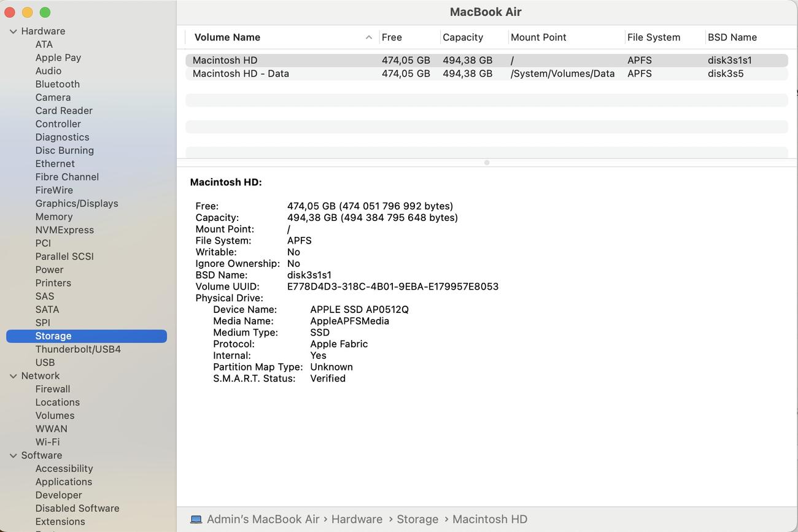Open Memory hardware info
The width and height of the screenshot is (798, 532).
click(54, 217)
